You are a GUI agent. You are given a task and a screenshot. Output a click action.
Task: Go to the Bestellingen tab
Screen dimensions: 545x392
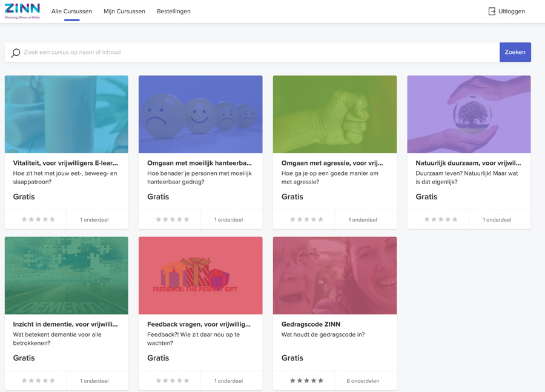click(173, 12)
